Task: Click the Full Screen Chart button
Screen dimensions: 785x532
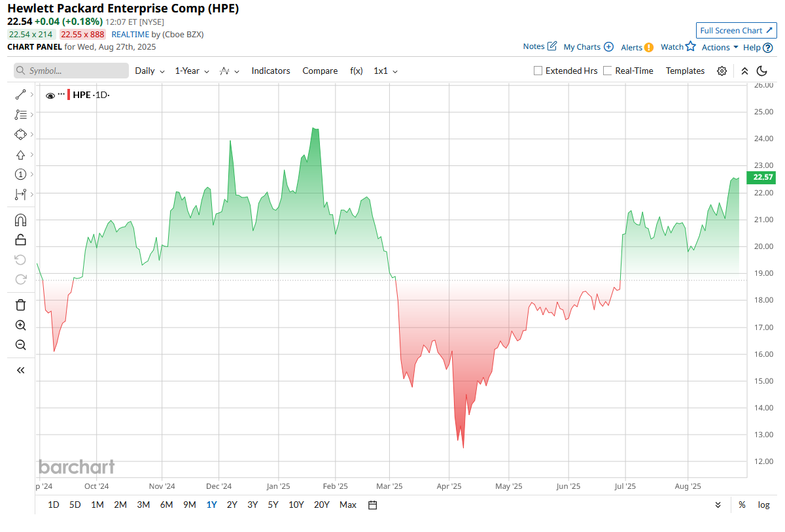Action: [736, 31]
